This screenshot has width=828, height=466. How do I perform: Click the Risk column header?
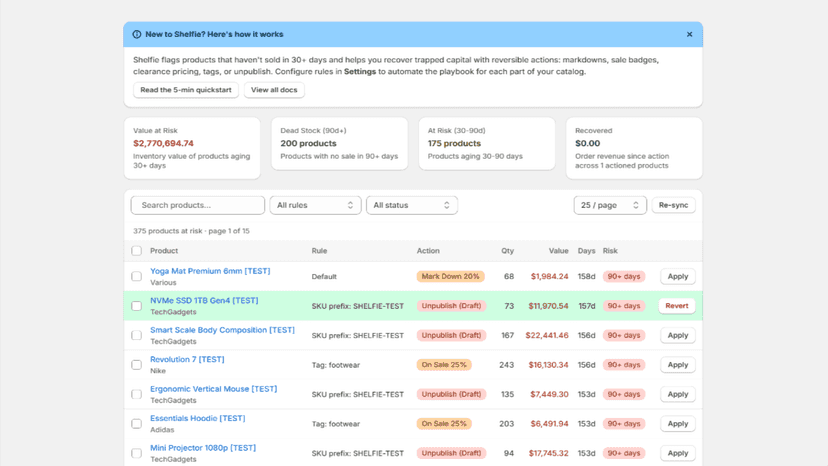point(610,251)
